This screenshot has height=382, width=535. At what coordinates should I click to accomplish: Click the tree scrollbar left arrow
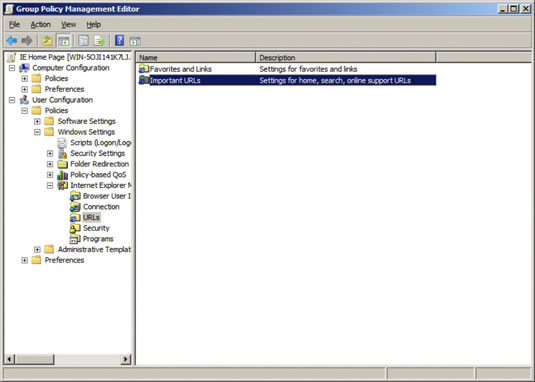10,359
